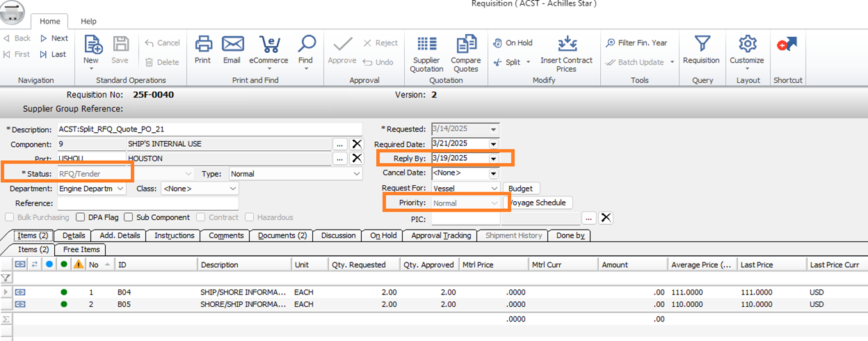The width and height of the screenshot is (868, 341).
Task: Click the Budget button
Action: pos(520,189)
